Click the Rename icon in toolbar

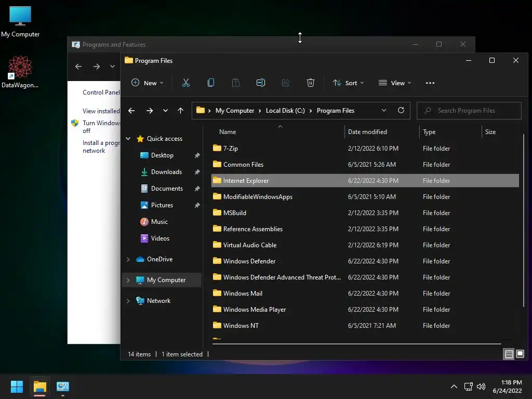(261, 83)
